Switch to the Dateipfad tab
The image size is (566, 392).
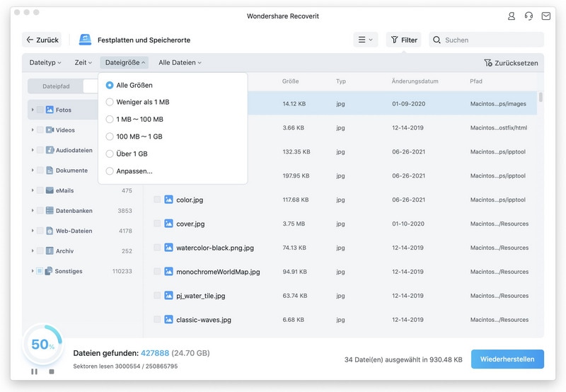[56, 86]
